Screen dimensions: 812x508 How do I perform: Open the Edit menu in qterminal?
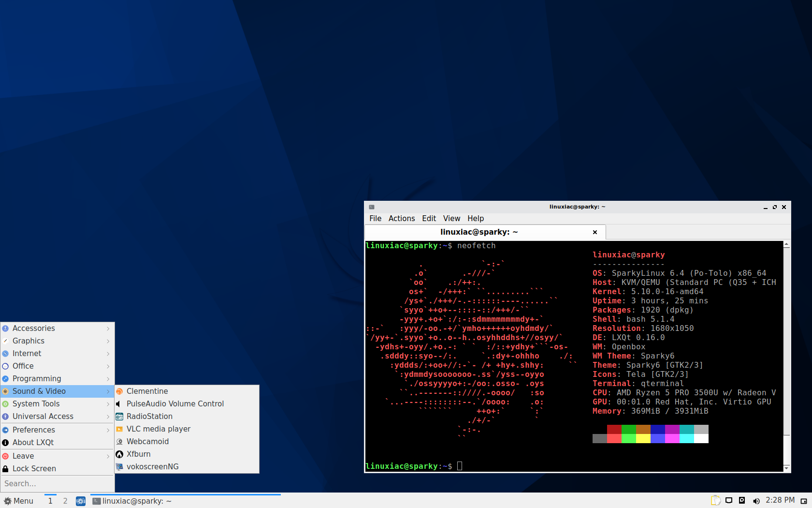point(429,219)
